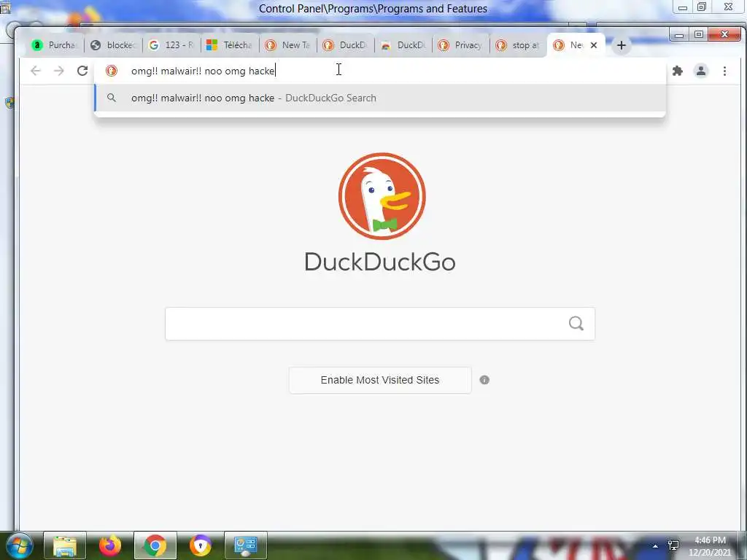The width and height of the screenshot is (747, 560).
Task: Go back using the back arrow
Action: point(36,71)
